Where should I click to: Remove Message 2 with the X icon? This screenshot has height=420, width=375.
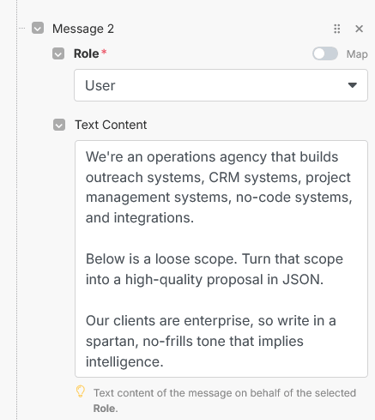[359, 29]
